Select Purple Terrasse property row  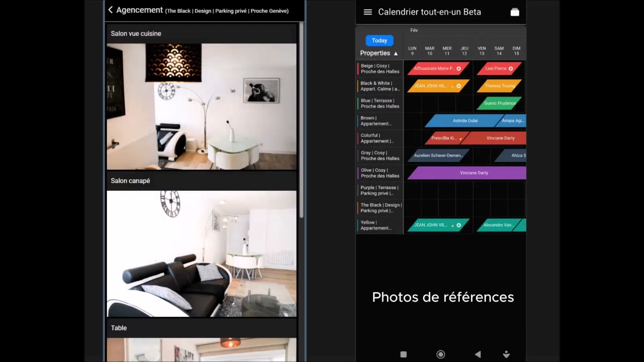[380, 190]
